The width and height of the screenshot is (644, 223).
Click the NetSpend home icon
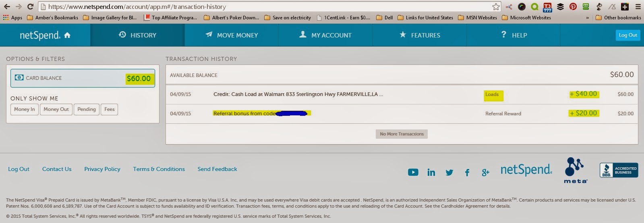[x=67, y=35]
